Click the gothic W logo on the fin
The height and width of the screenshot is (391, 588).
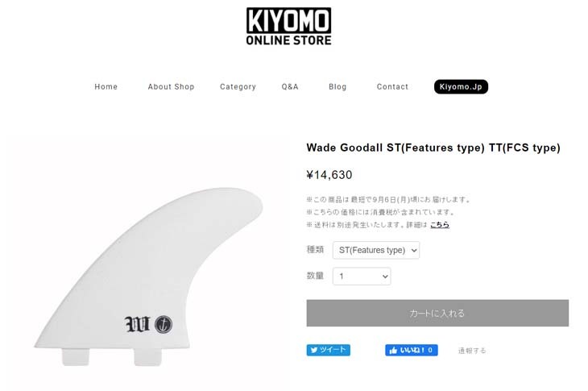click(137, 324)
